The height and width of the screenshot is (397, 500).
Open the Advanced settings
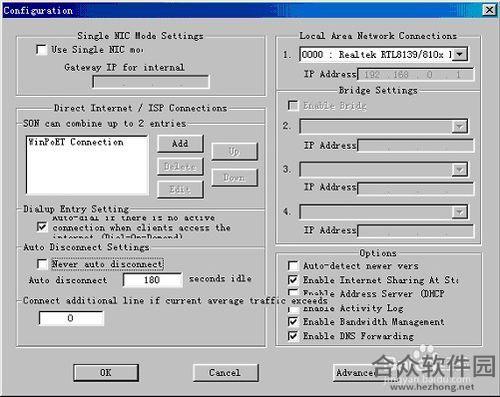pos(357,372)
